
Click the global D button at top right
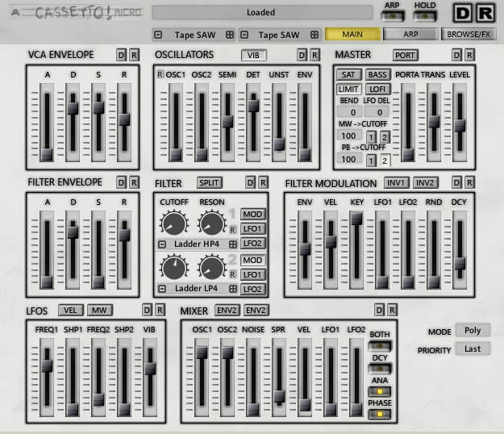tap(462, 13)
